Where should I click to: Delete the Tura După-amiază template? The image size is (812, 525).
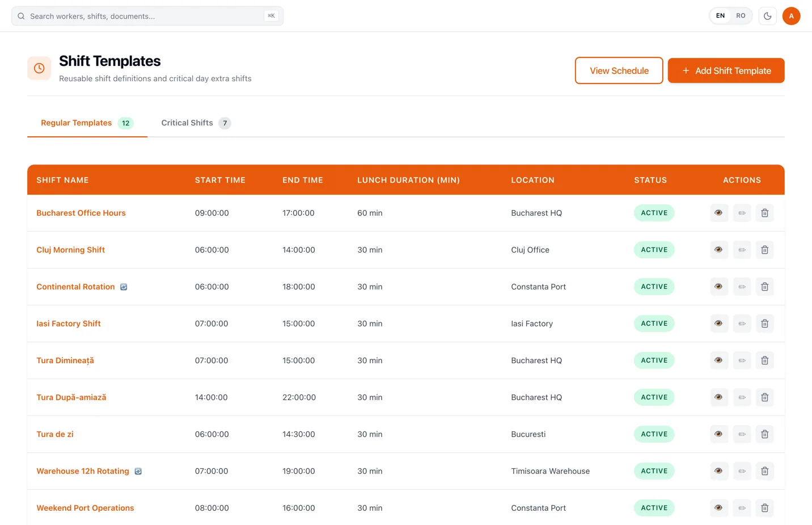(x=764, y=397)
